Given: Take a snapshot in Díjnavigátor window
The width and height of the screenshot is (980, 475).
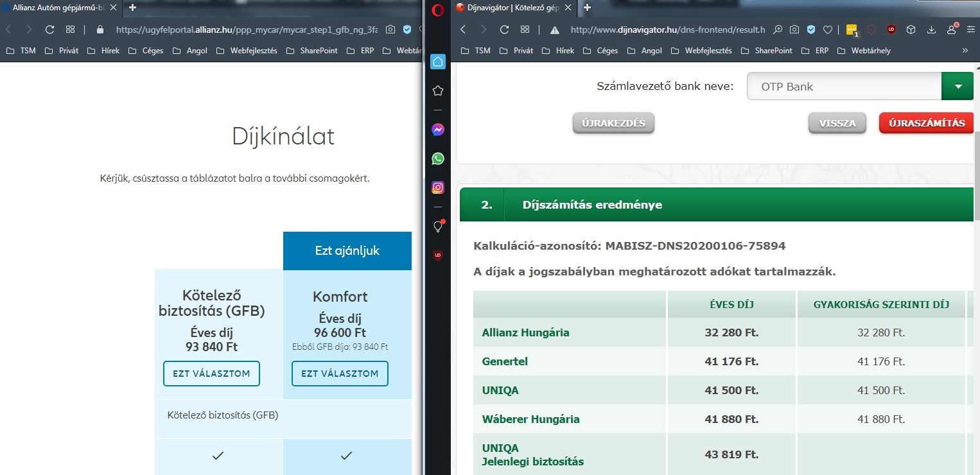Looking at the screenshot, I should tap(794, 30).
